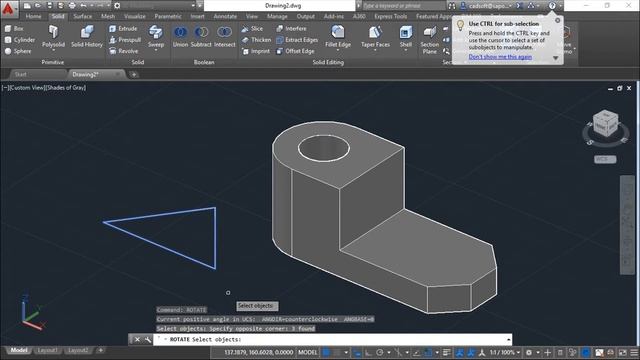Screen dimensions: 640x360
Task: Toggle lineweight display in status bar
Action: point(447,352)
